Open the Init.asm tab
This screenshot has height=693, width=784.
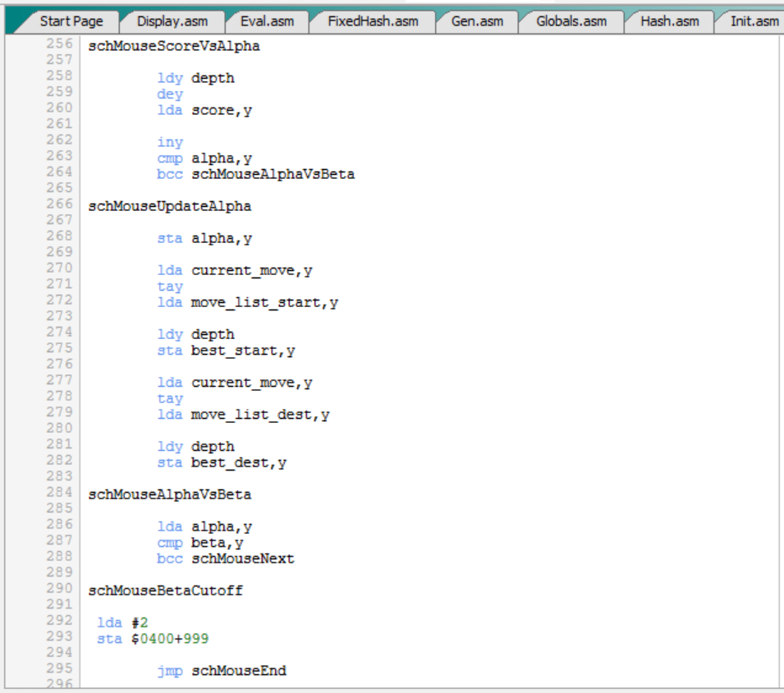click(x=754, y=21)
